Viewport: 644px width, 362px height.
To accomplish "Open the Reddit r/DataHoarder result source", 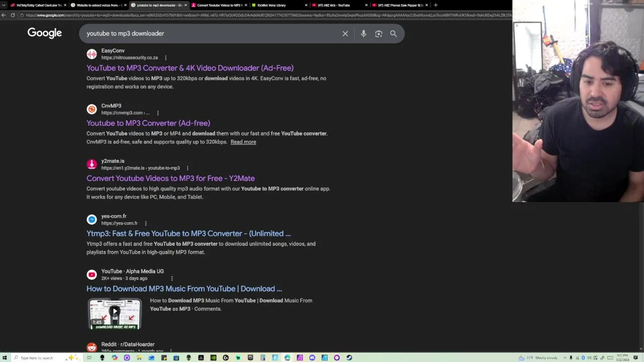I will [128, 344].
